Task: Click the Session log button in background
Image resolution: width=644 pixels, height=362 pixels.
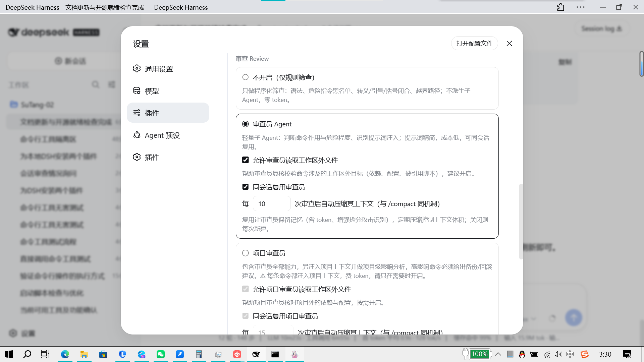Action: tap(602, 29)
